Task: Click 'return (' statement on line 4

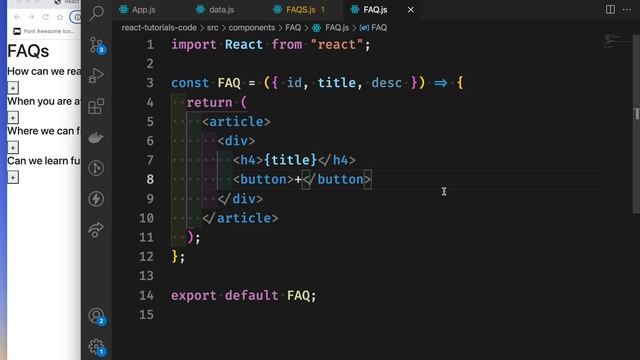Action: 217,102
